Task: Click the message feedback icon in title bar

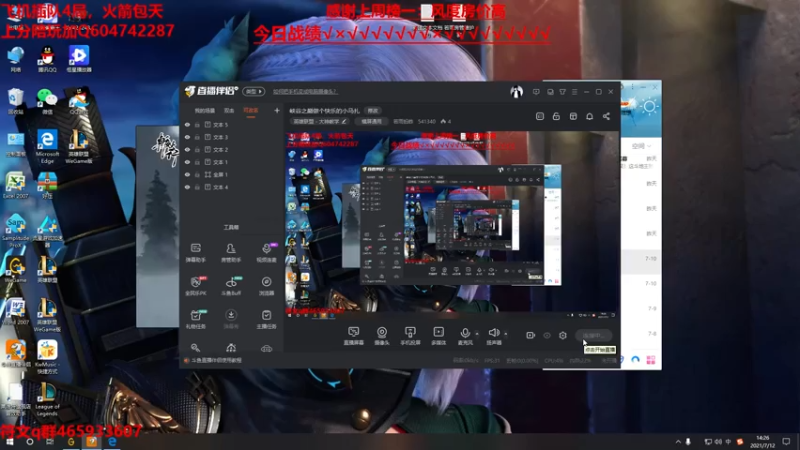Action: [536, 92]
